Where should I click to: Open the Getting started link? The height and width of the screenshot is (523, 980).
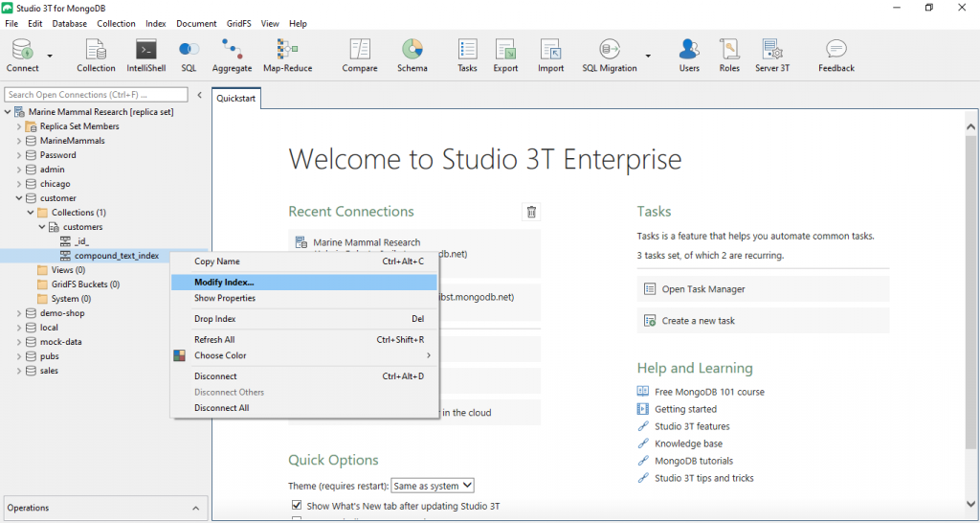pyautogui.click(x=685, y=409)
